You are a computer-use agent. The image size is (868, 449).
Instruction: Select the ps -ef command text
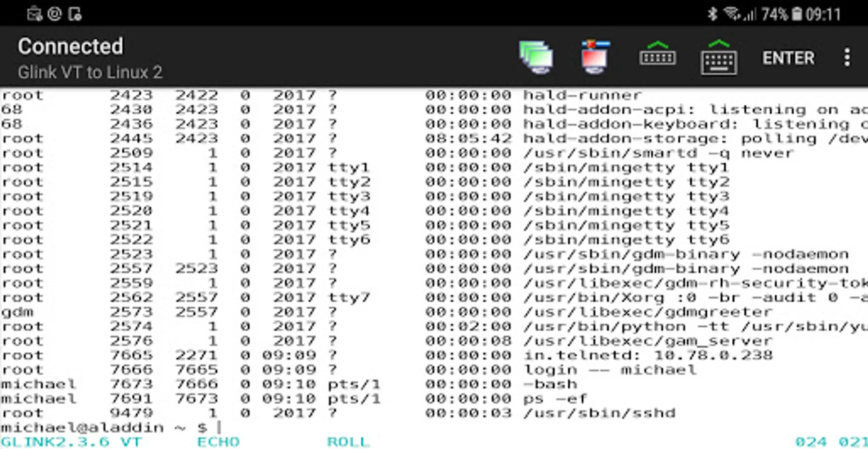[555, 399]
